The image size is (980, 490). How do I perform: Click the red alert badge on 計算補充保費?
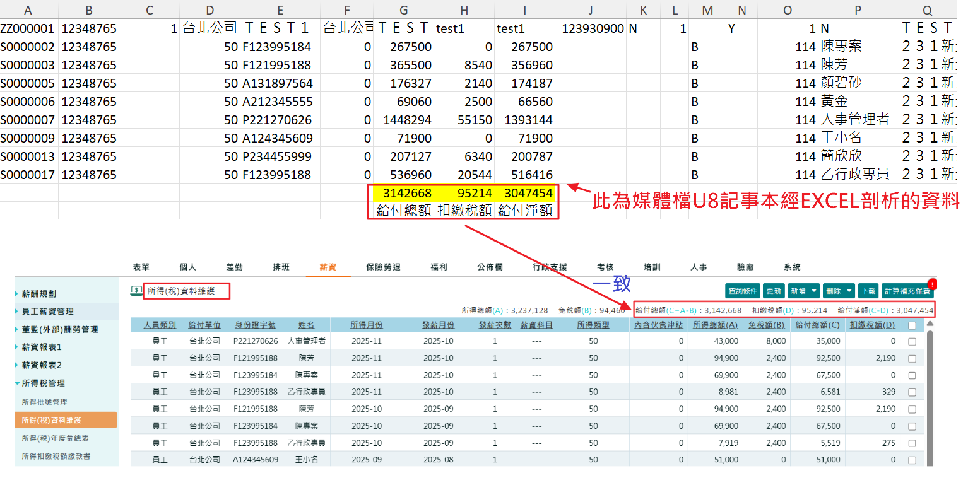coord(932,284)
